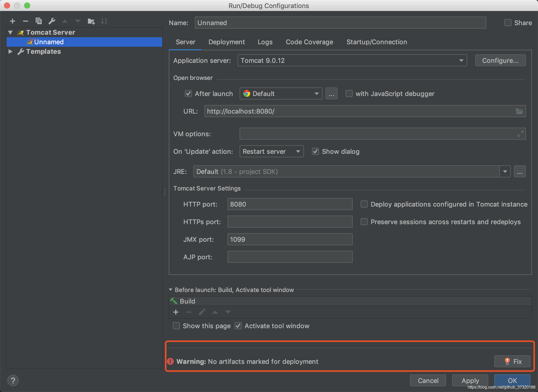538x392 pixels.
Task: Enable Deploy applications configured in Tomcat instance
Action: click(364, 204)
